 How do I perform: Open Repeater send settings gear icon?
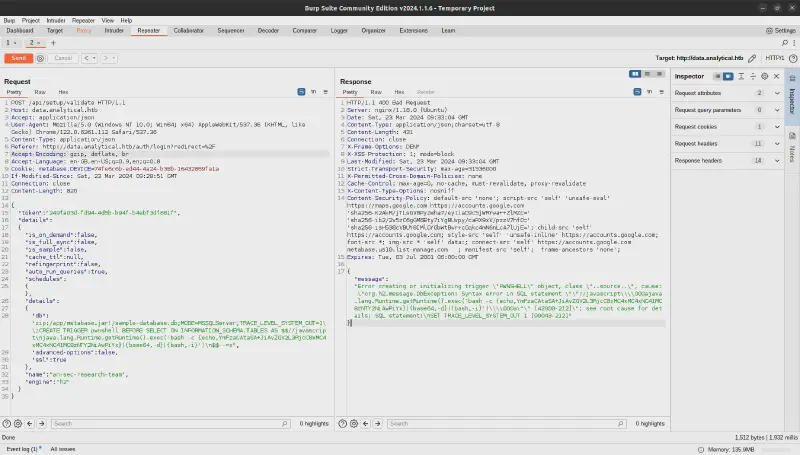click(42, 58)
